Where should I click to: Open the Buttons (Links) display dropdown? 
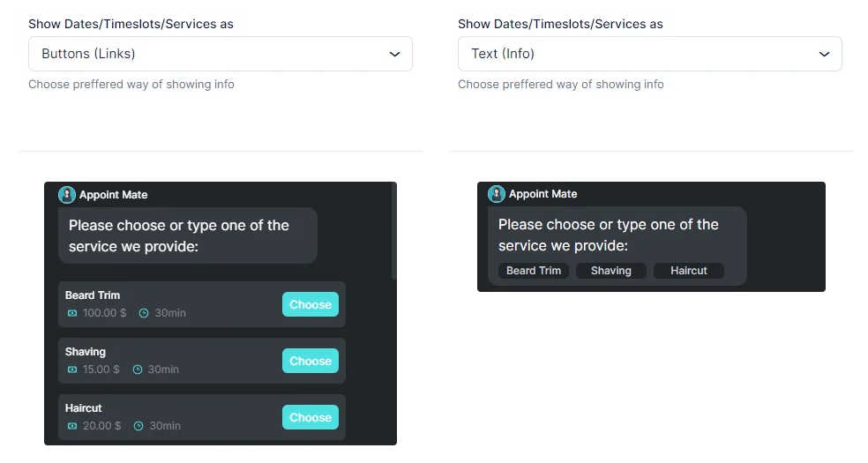[221, 54]
